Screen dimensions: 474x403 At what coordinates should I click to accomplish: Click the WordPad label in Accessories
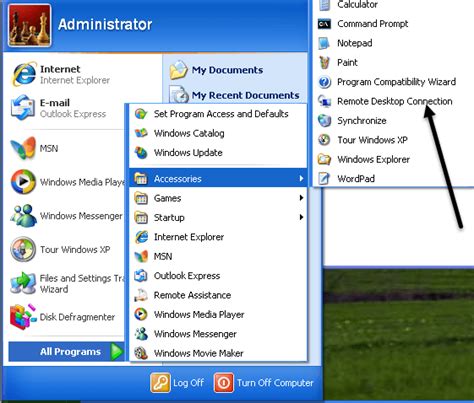pyautogui.click(x=356, y=179)
